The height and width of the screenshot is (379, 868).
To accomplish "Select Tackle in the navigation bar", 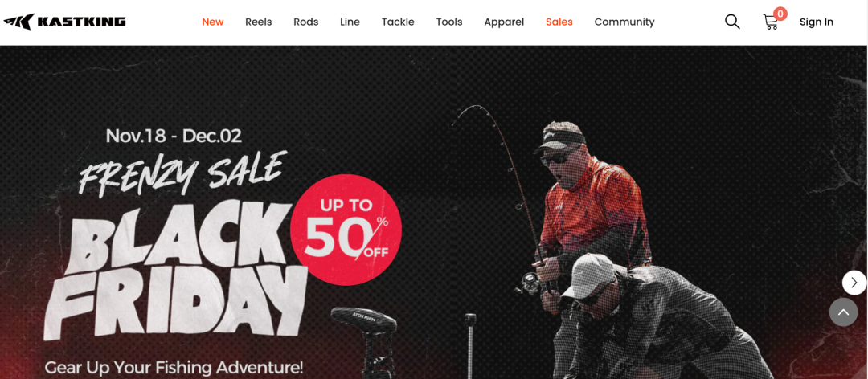I will pos(398,22).
